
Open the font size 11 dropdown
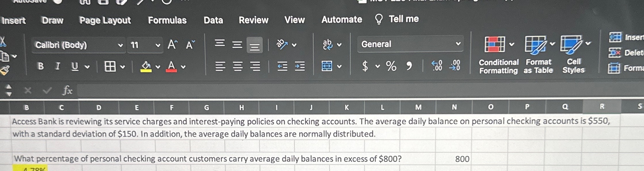click(145, 45)
